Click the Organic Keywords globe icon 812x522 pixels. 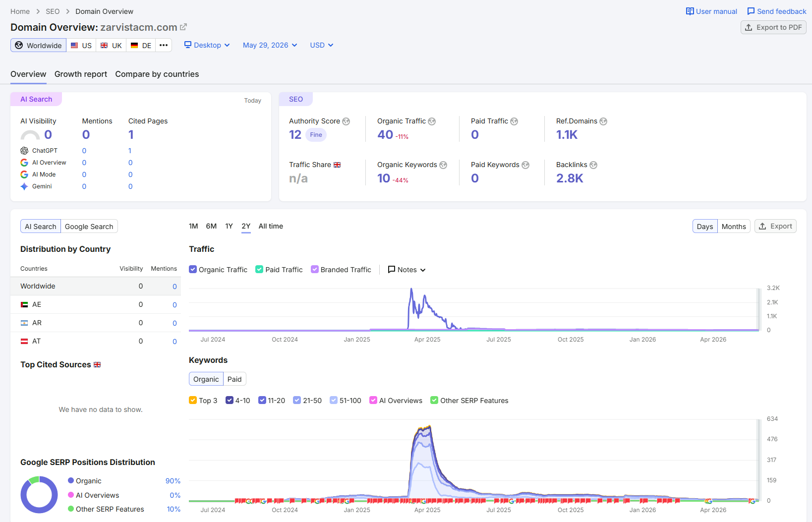(443, 165)
